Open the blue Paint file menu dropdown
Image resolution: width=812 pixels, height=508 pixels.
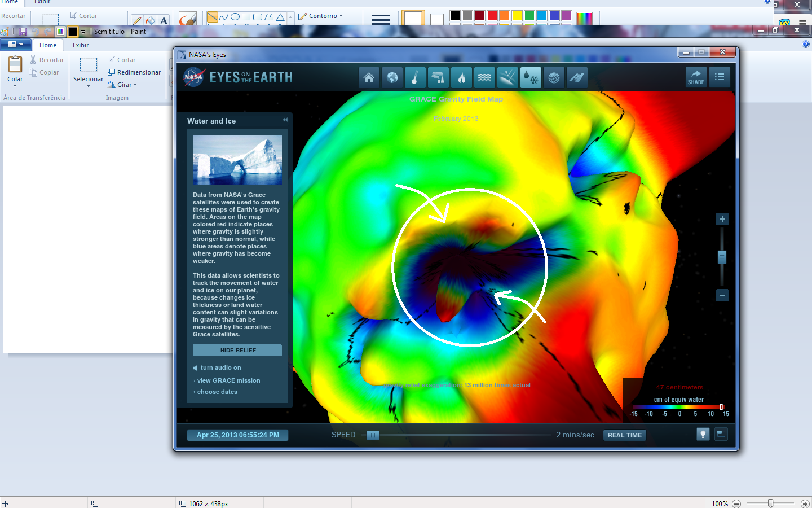click(16, 45)
